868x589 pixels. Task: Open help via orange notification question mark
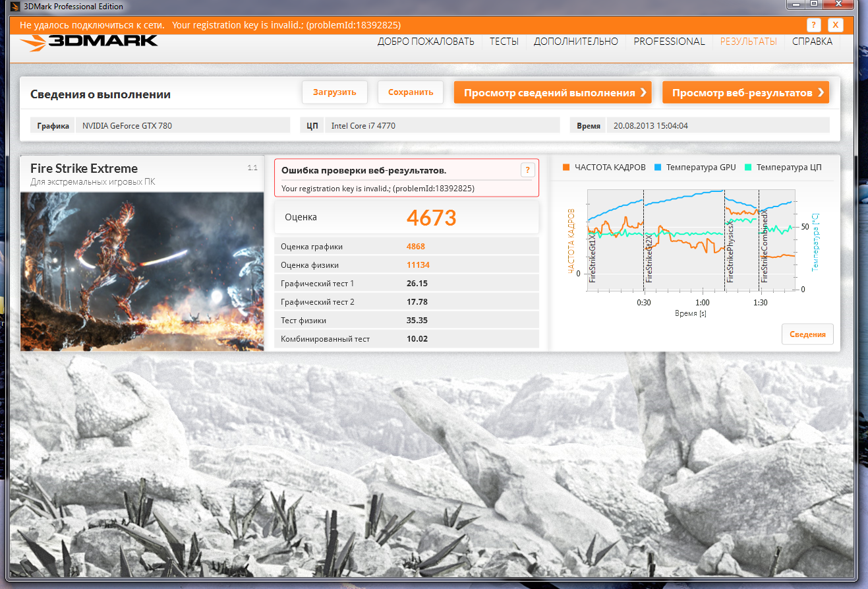coord(814,25)
